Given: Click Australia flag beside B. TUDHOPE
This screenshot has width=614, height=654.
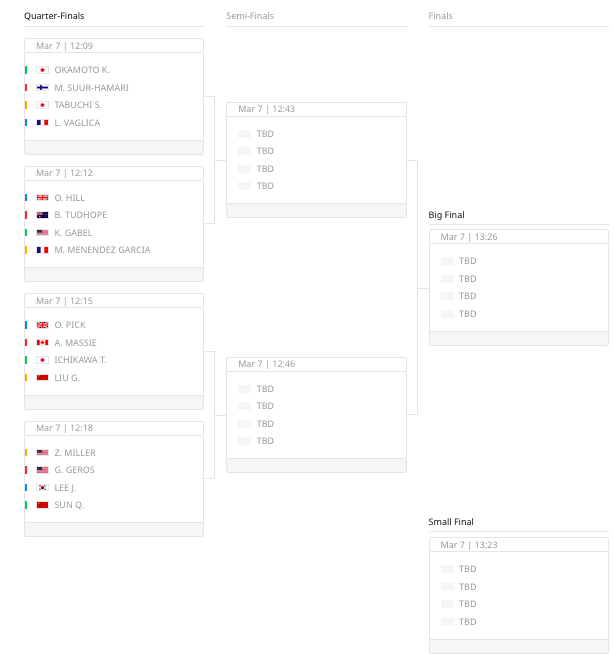Looking at the screenshot, I should pyautogui.click(x=42, y=215).
